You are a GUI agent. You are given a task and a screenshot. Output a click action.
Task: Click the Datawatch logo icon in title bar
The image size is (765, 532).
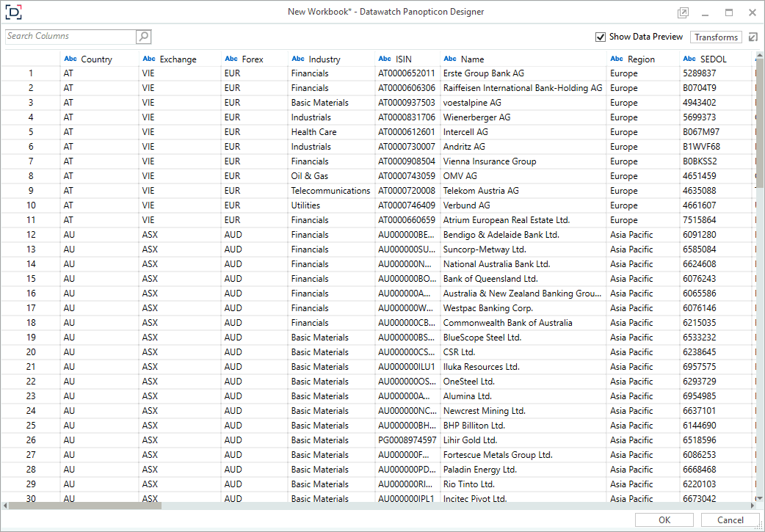click(x=13, y=12)
